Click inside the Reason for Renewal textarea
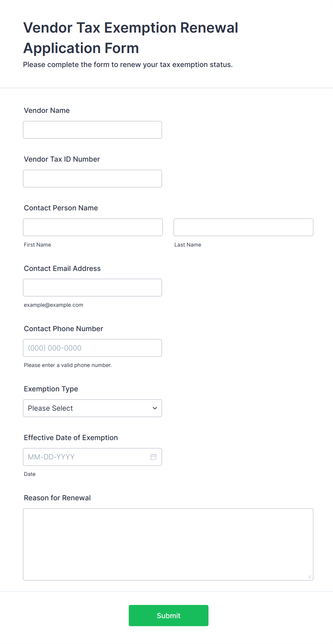Viewport: 333px width, 644px height. (168, 544)
